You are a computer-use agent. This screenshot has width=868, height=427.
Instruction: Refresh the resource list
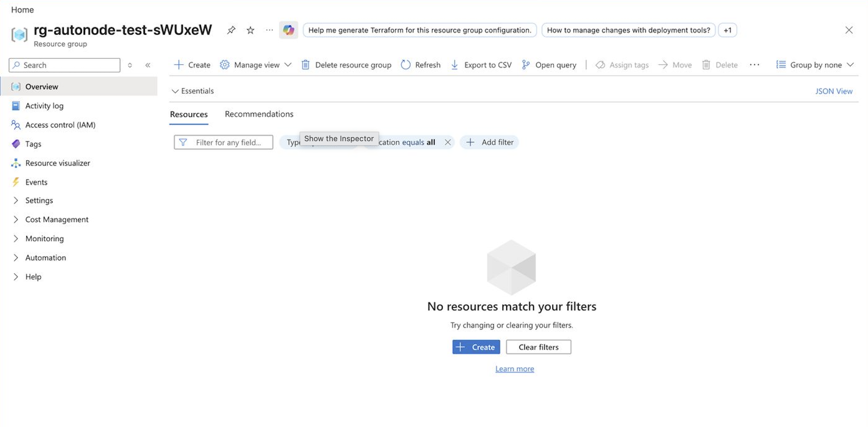[421, 65]
